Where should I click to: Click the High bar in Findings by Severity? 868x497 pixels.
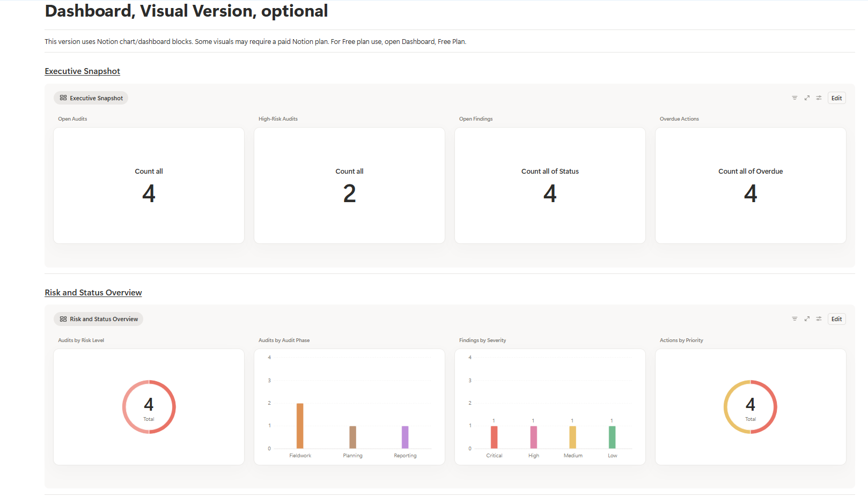pos(533,437)
